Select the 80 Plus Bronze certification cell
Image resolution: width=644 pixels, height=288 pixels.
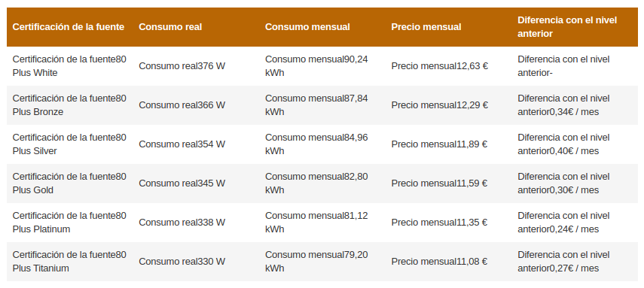pos(70,105)
